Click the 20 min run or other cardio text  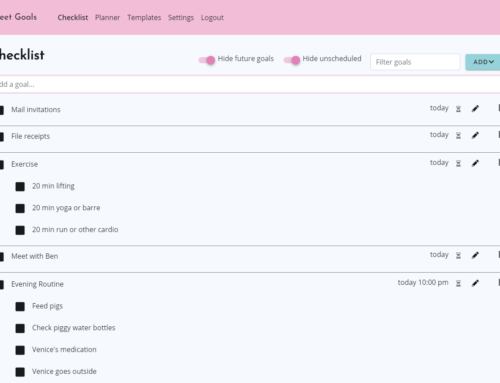[75, 230]
